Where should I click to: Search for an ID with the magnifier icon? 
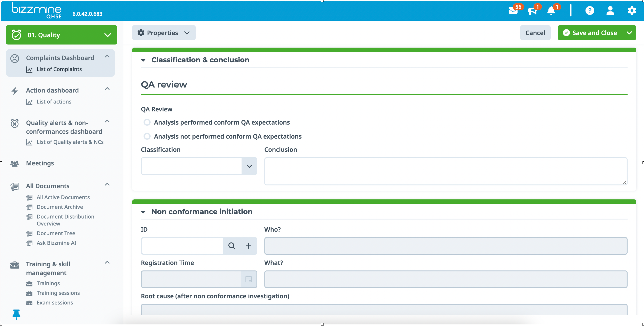point(232,246)
